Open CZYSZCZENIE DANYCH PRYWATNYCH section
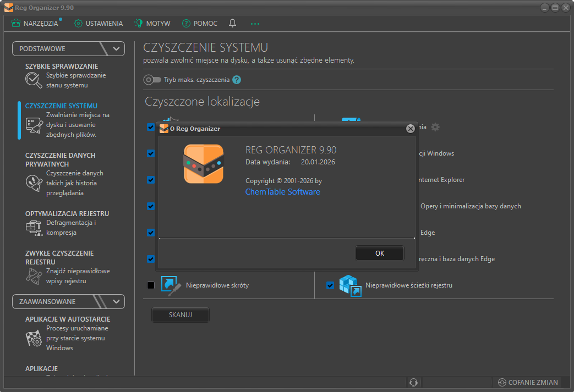This screenshot has height=392, width=574. coord(61,160)
